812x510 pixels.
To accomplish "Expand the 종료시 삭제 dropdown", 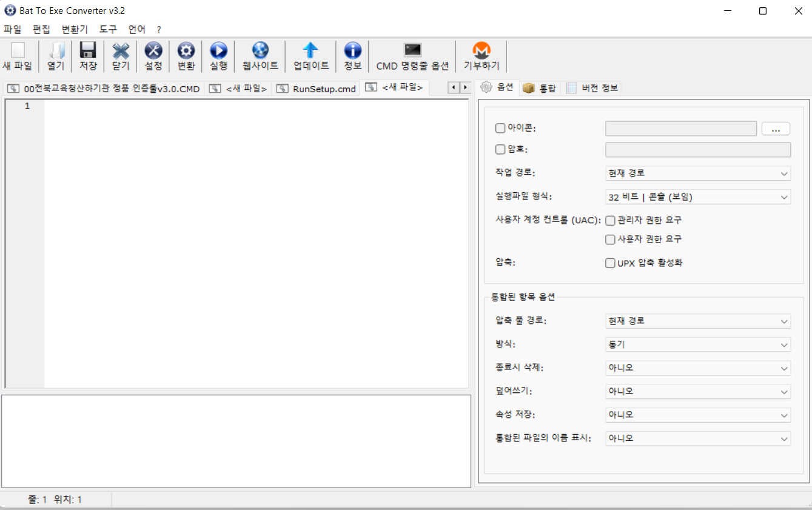I will click(698, 367).
